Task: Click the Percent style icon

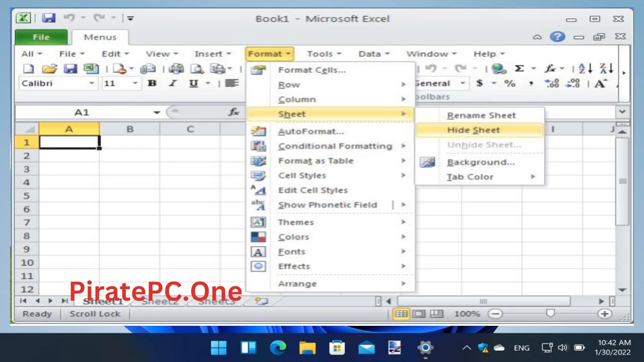Action: tap(510, 83)
